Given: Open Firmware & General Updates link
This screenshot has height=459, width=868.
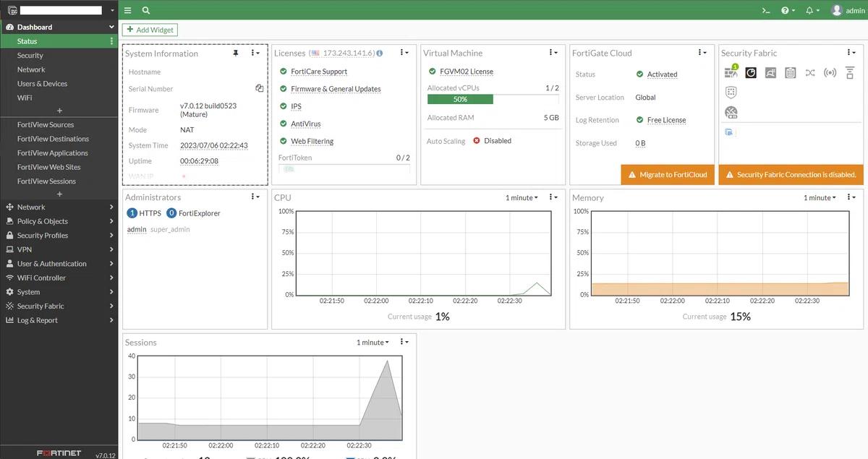Looking at the screenshot, I should click(336, 89).
